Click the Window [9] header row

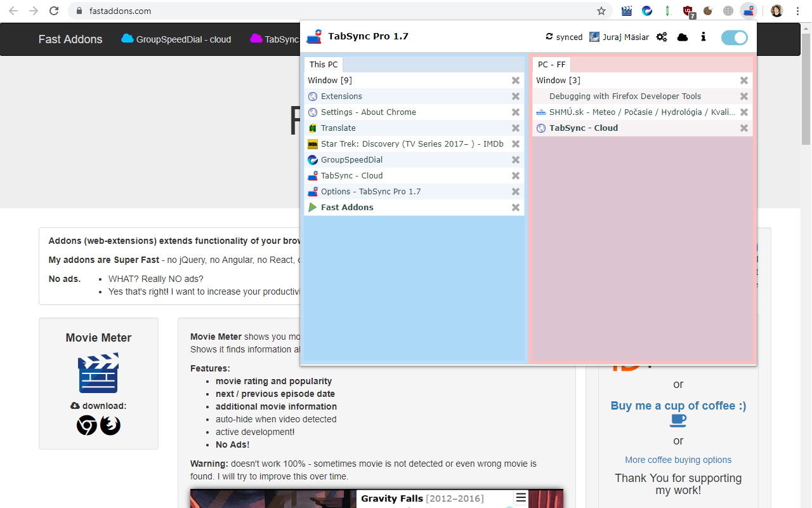[414, 81]
